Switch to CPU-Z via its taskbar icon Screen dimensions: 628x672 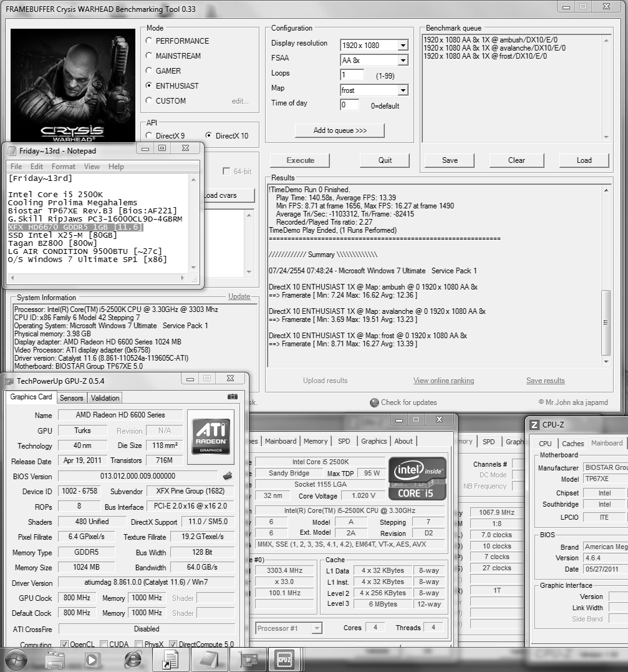(x=284, y=660)
